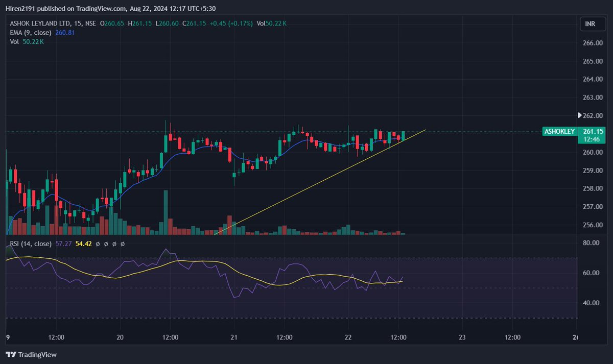Viewport: 613px width, 364px height.
Task: Click the 12:46 bar countdown timer
Action: pyautogui.click(x=591, y=139)
